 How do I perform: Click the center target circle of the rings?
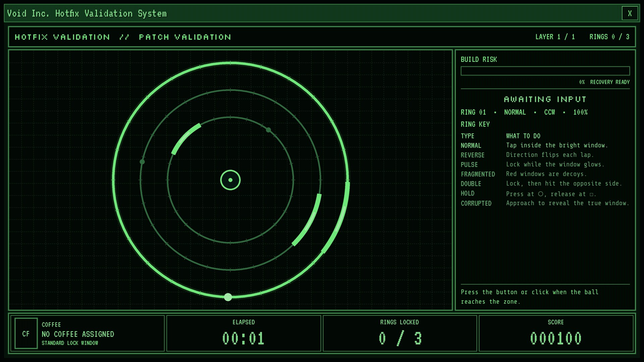pos(230,180)
